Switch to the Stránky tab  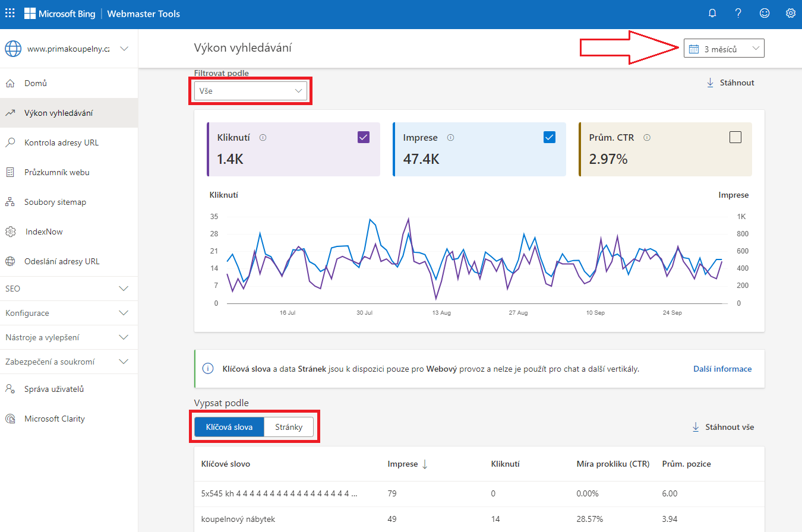289,427
